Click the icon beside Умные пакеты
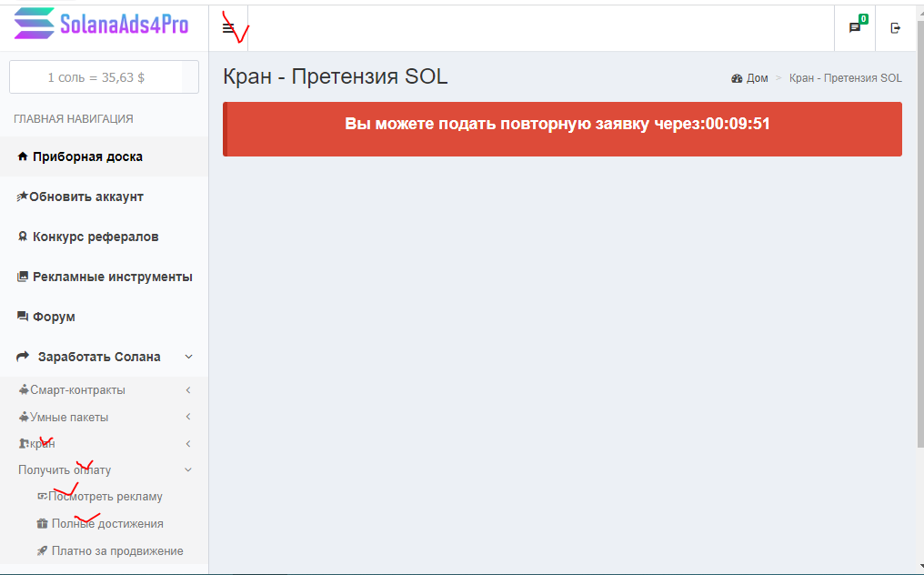This screenshot has width=924, height=575. click(x=24, y=417)
